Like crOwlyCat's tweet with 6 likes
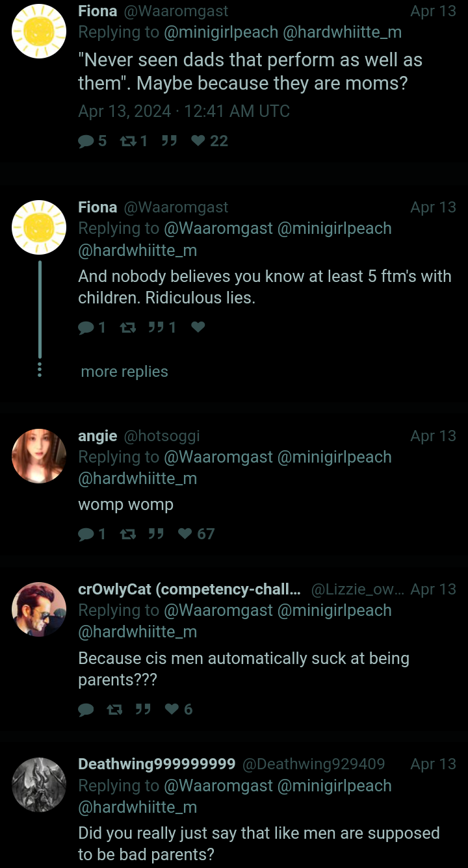This screenshot has height=868, width=468. 172,709
